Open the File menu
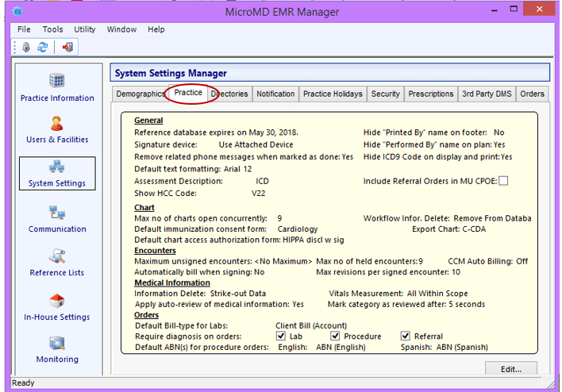This screenshot has width=562, height=392. pyautogui.click(x=24, y=29)
